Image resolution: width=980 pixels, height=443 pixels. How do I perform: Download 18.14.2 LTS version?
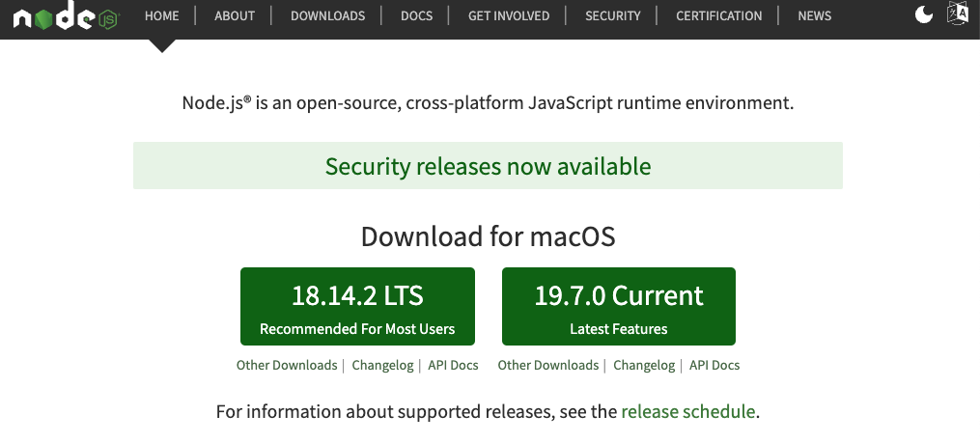[357, 306]
